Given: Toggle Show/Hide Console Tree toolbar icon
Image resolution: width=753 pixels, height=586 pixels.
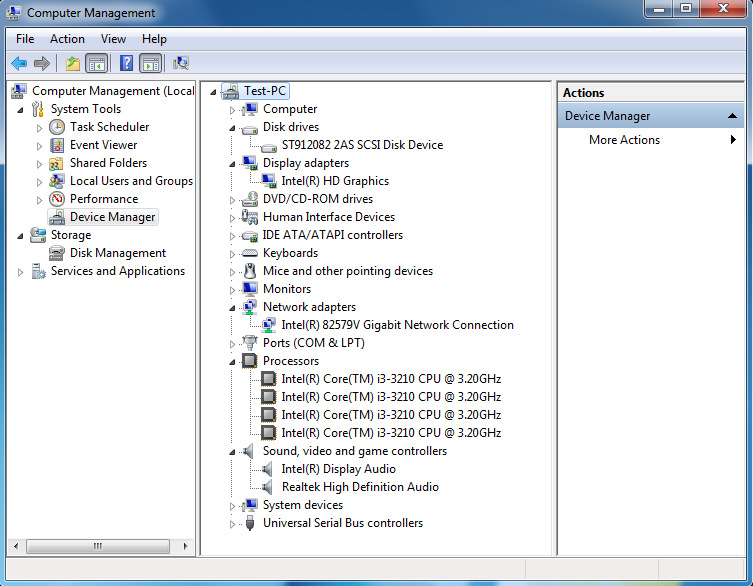Looking at the screenshot, I should [97, 63].
